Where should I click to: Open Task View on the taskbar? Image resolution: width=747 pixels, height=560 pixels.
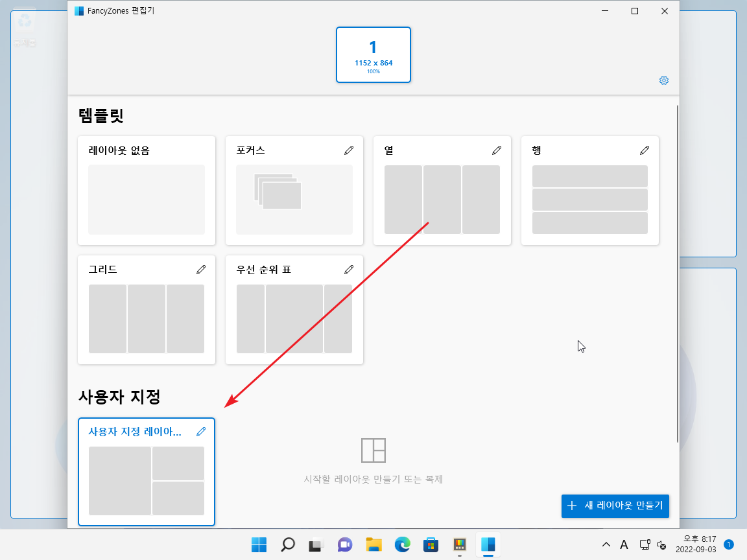pos(316,544)
